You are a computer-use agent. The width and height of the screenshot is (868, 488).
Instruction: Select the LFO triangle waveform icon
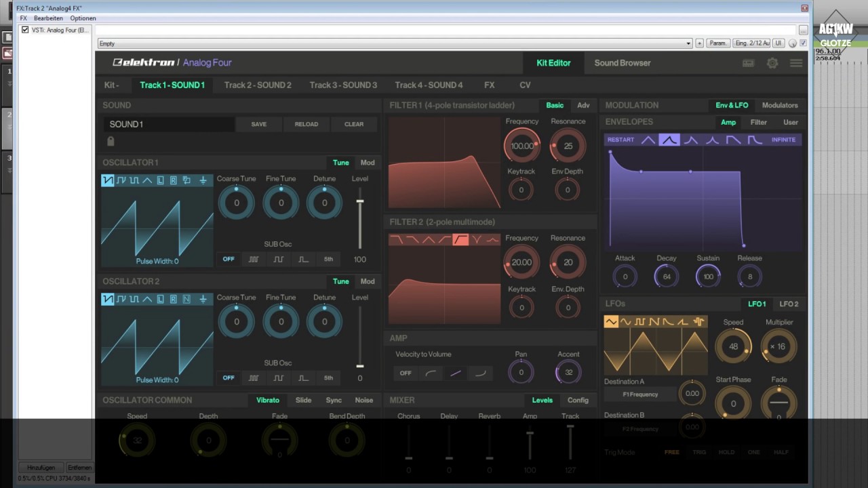click(x=611, y=322)
